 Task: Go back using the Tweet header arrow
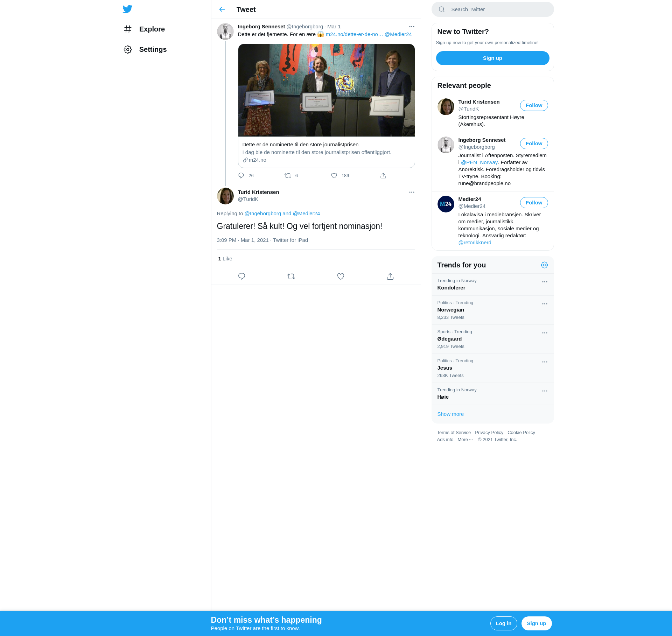222,9
